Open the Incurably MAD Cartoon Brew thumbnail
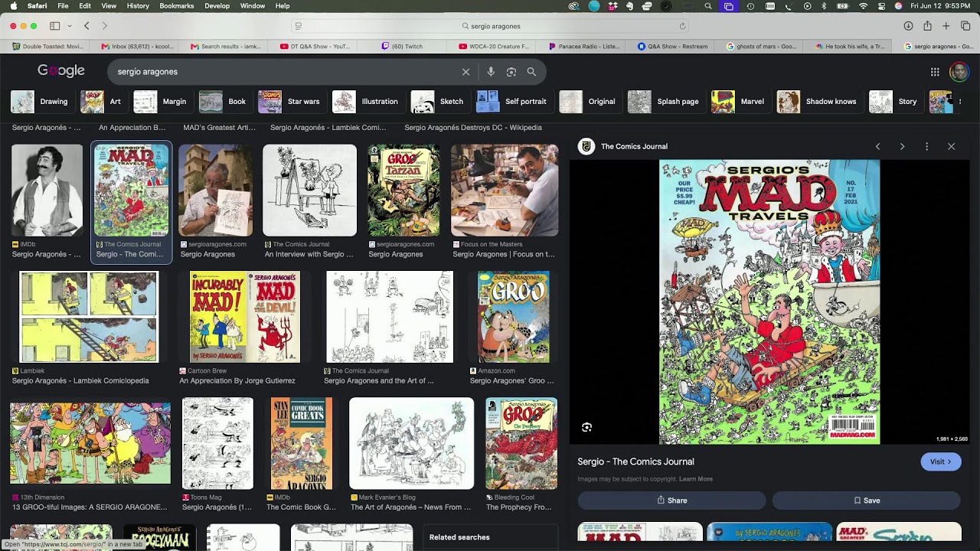This screenshot has width=980, height=551. click(245, 317)
